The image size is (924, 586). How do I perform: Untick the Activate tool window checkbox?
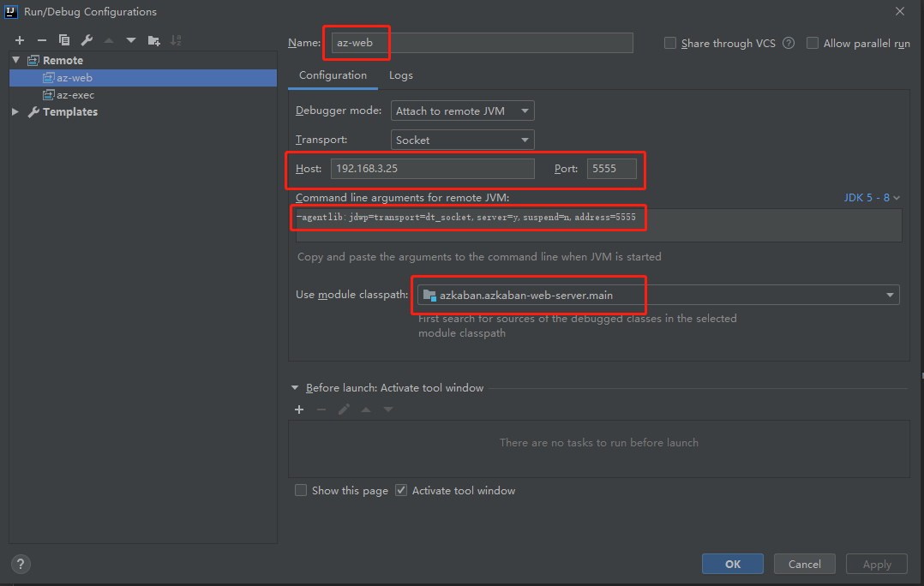(x=401, y=490)
